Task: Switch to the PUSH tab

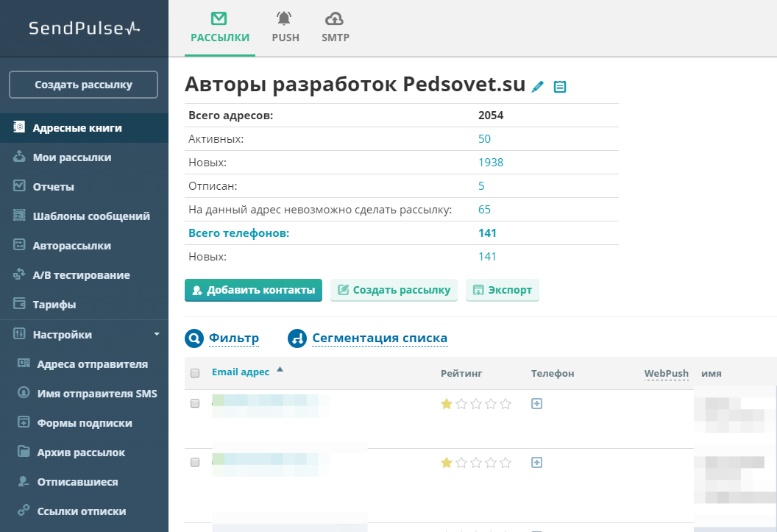Action: coord(285,28)
